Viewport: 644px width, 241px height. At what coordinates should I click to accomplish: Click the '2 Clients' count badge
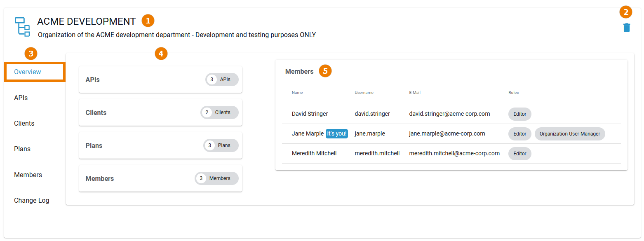219,112
